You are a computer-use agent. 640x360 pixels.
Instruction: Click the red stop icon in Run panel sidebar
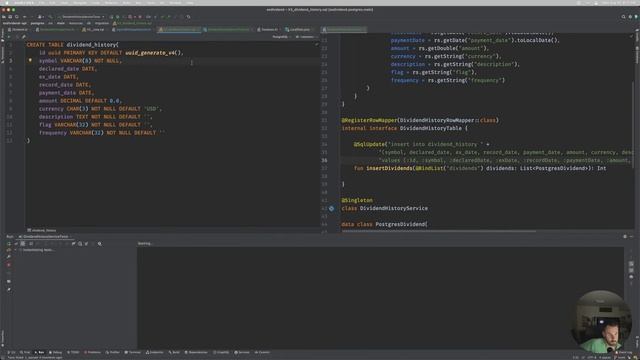9,265
